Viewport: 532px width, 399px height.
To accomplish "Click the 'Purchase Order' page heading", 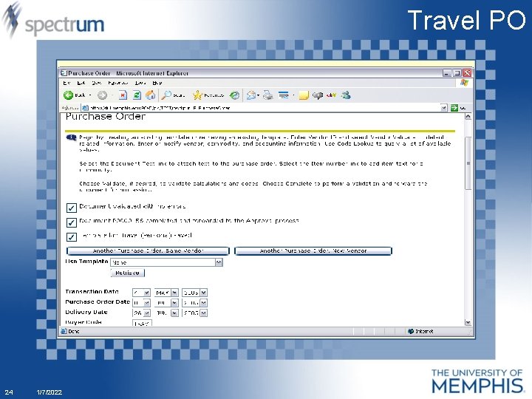I will (106, 117).
